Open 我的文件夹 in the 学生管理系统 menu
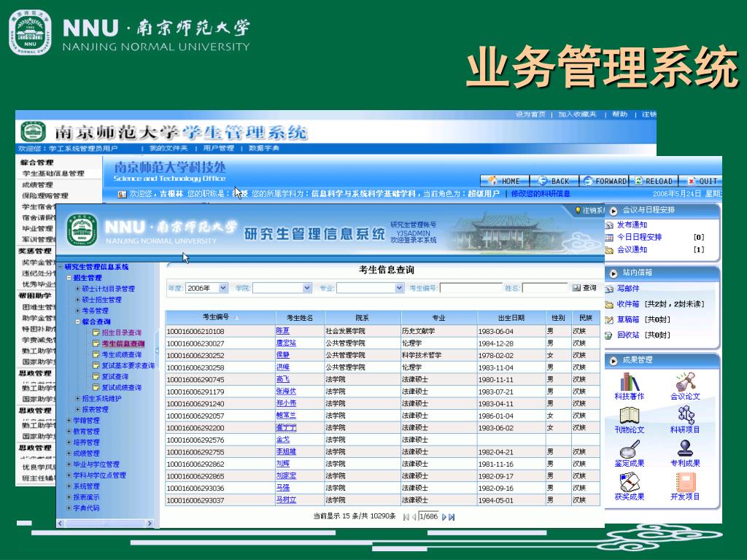The image size is (747, 560). click(169, 148)
